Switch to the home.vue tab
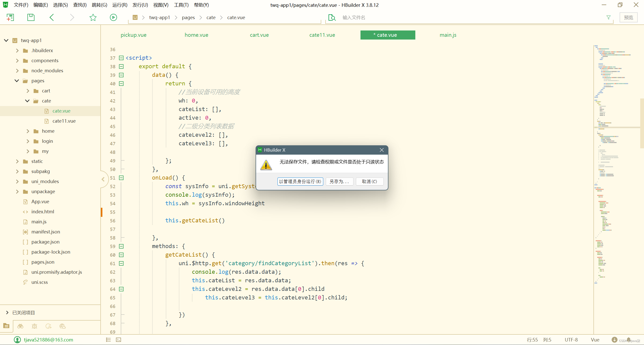The image size is (644, 345). [x=196, y=35]
